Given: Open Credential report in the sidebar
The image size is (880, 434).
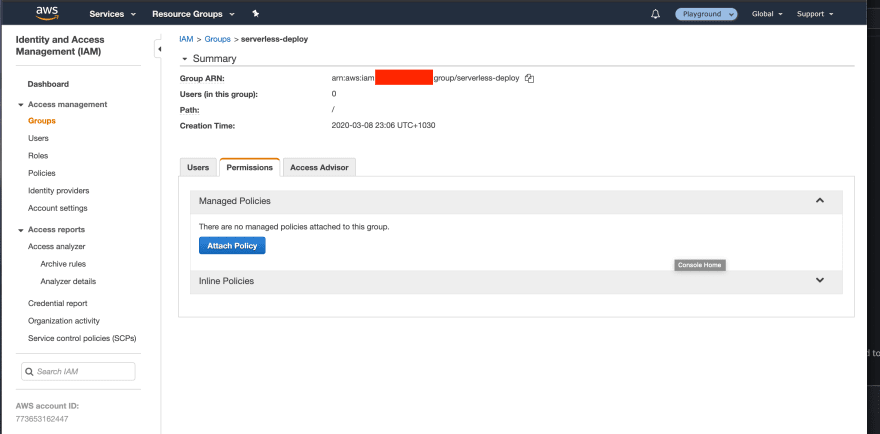Looking at the screenshot, I should [x=58, y=304].
